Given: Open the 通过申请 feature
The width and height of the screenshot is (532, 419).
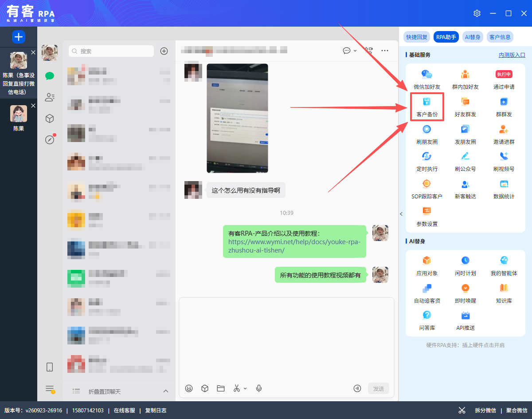Looking at the screenshot, I should tap(504, 80).
